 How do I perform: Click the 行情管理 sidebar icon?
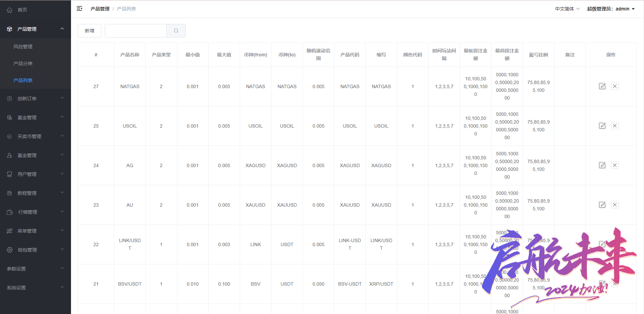click(x=9, y=212)
